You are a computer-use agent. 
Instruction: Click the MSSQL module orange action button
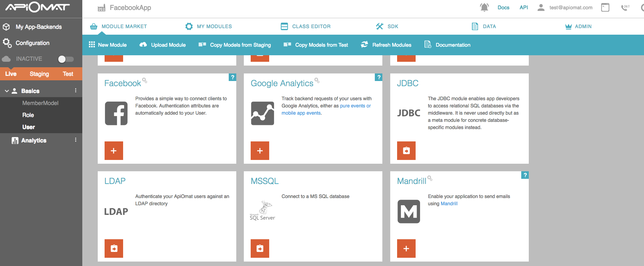(260, 248)
